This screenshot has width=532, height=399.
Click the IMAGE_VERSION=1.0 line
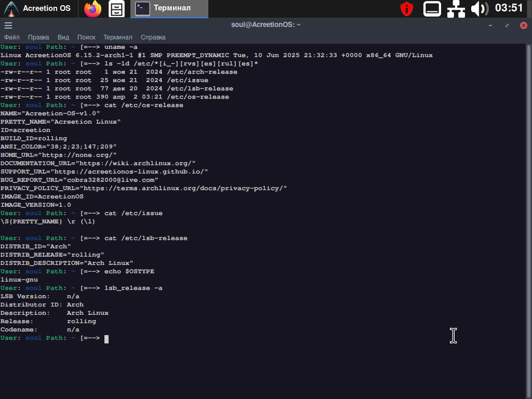coord(36,205)
